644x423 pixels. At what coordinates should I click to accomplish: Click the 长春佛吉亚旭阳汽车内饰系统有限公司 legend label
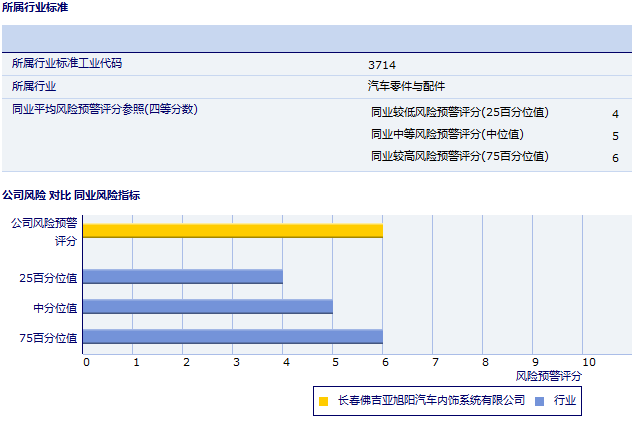click(x=431, y=400)
